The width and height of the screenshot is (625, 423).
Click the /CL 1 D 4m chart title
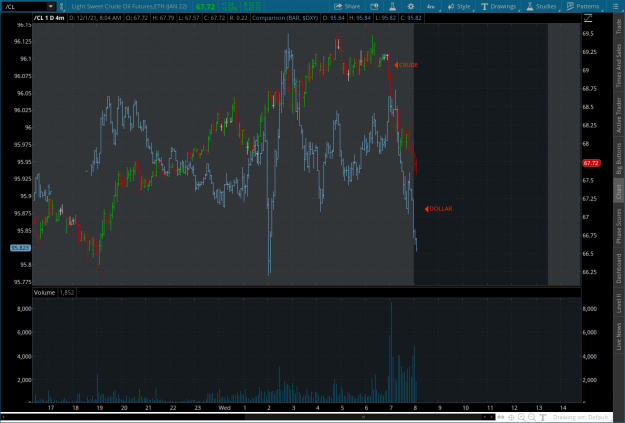click(49, 18)
